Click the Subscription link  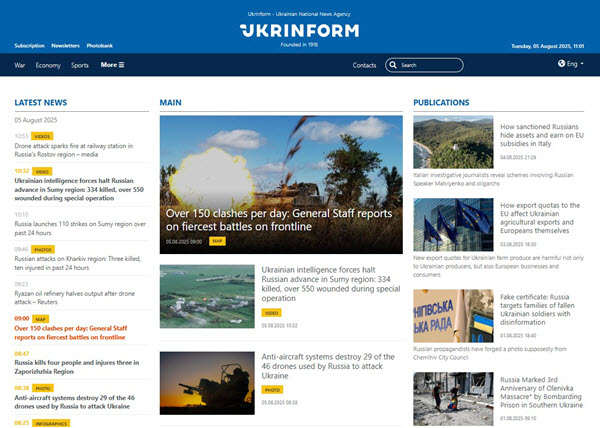pos(29,46)
